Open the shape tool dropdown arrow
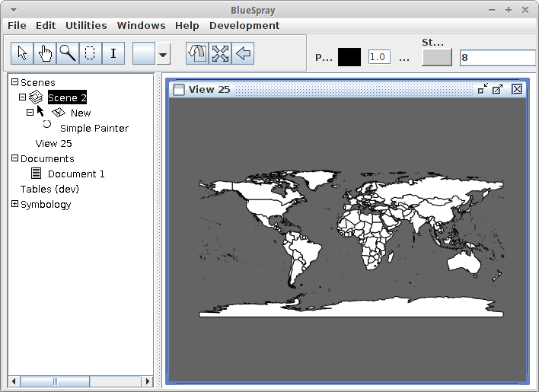 click(x=163, y=55)
